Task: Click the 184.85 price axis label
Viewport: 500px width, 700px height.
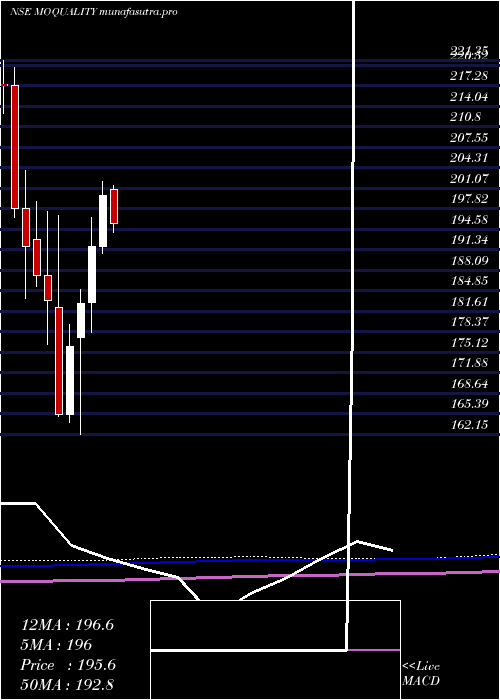Action: pos(469,281)
